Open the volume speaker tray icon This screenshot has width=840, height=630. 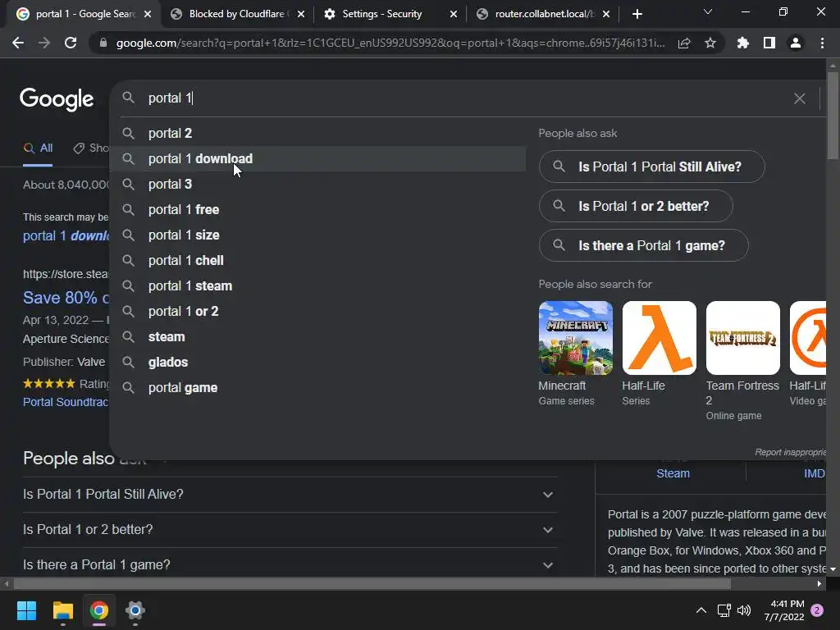click(743, 610)
